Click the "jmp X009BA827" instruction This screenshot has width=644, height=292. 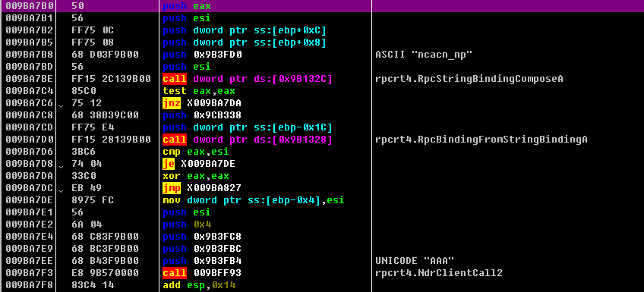point(202,188)
